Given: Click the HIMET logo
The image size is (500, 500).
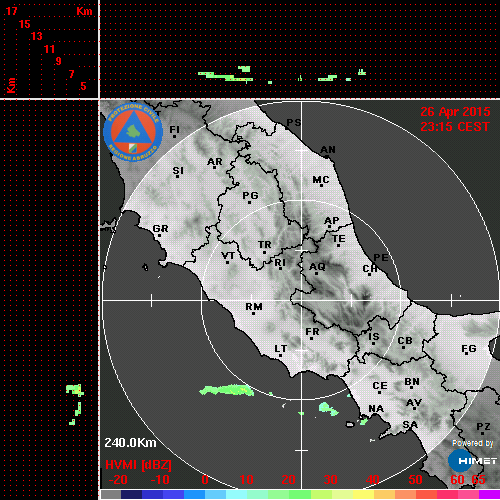Looking at the screenshot, I should click(x=472, y=461).
